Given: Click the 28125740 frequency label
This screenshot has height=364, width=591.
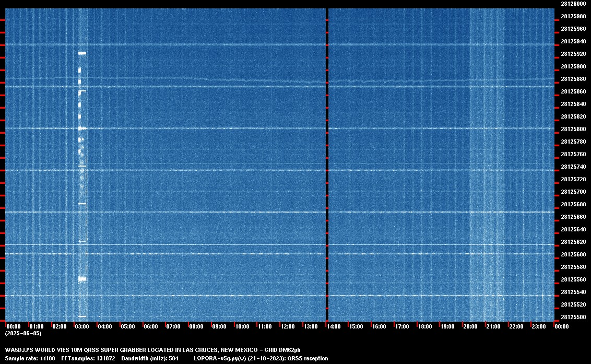Looking at the screenshot, I should tap(573, 167).
